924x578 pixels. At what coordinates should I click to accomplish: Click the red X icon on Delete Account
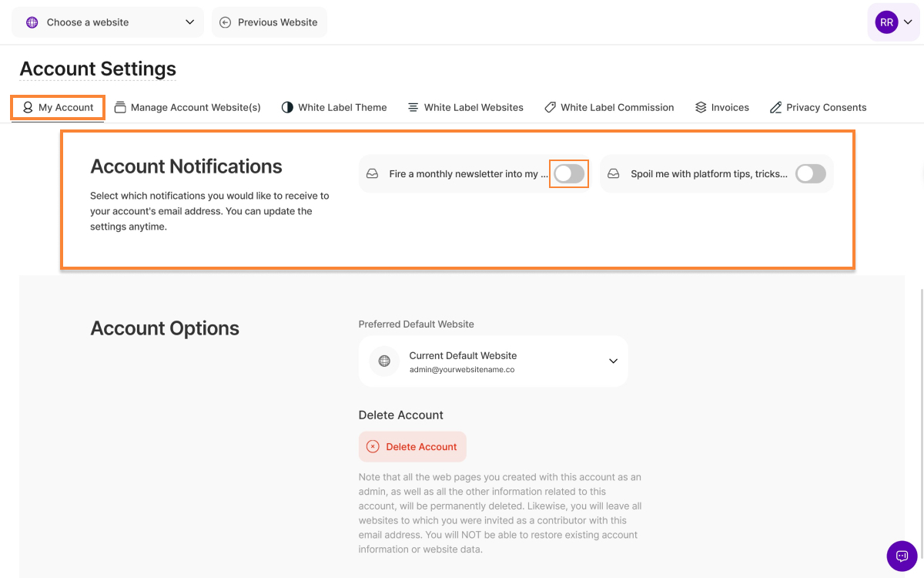(x=373, y=446)
